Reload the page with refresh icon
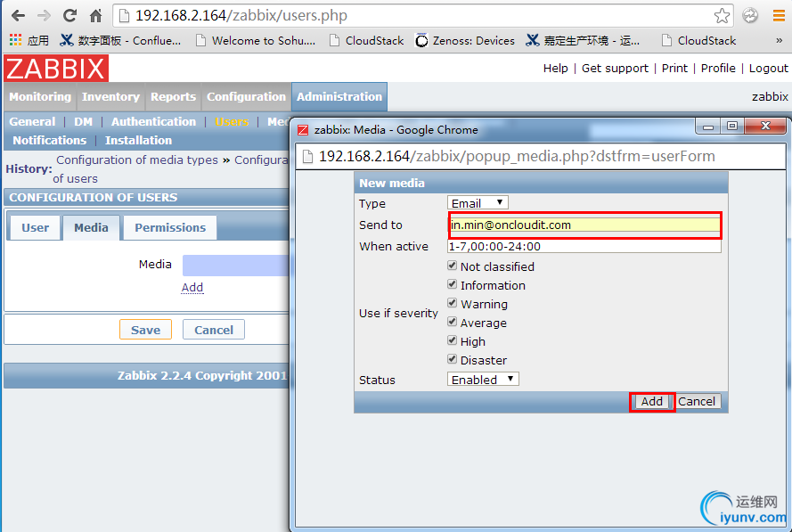The height and width of the screenshot is (532, 792). pos(69,16)
